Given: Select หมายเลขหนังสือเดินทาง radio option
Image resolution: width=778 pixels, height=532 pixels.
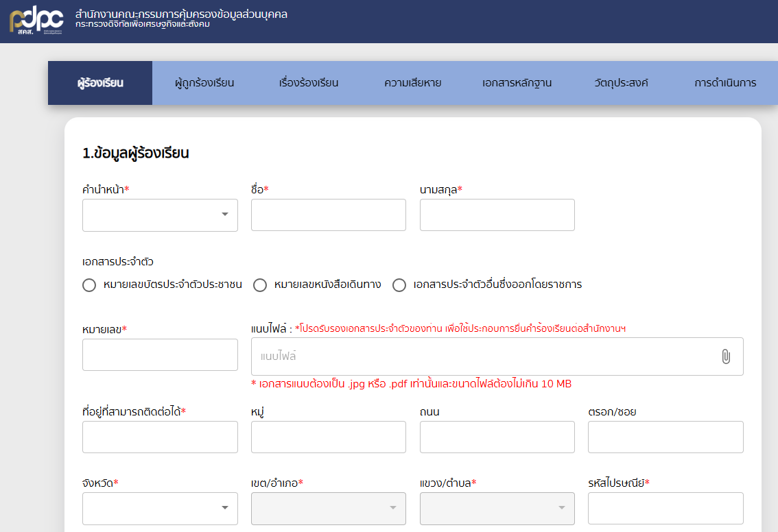Looking at the screenshot, I should (260, 285).
